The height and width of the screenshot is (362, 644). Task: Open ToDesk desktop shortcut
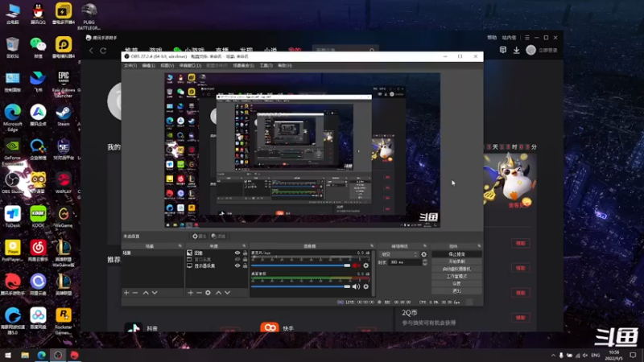pyautogui.click(x=13, y=217)
